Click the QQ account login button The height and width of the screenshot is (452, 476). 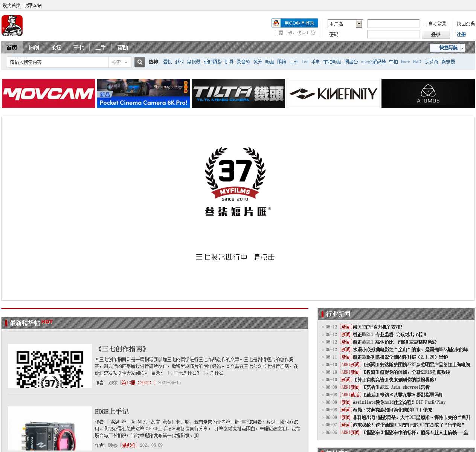click(295, 23)
